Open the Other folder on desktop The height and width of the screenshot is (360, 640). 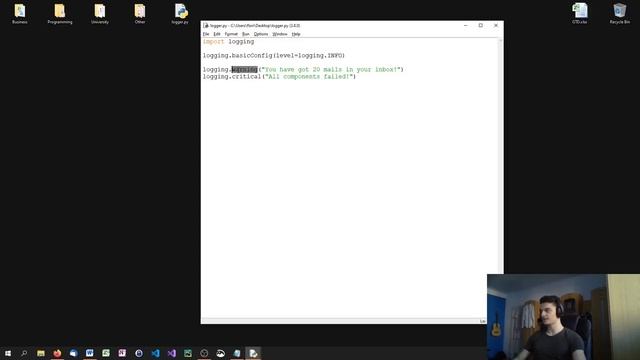pyautogui.click(x=140, y=13)
